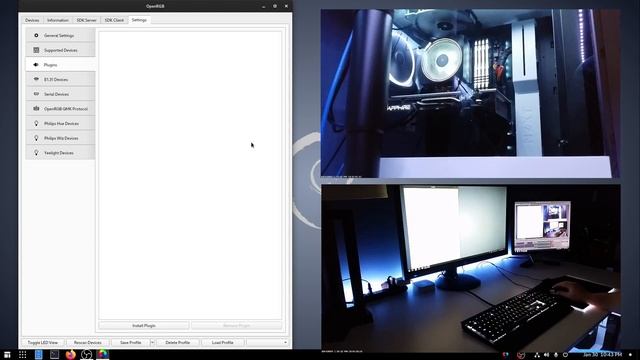The image size is (640, 360).
Task: Select the Plugins settings entry
Action: (60, 65)
